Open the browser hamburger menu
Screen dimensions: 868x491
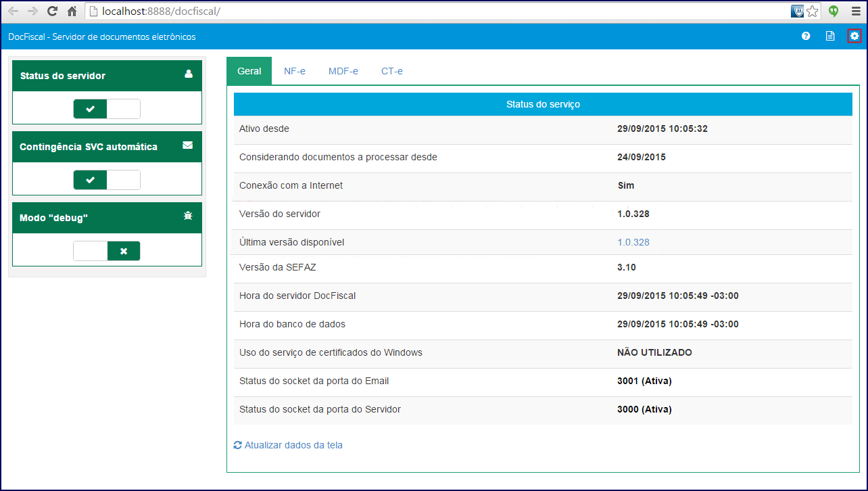point(855,11)
